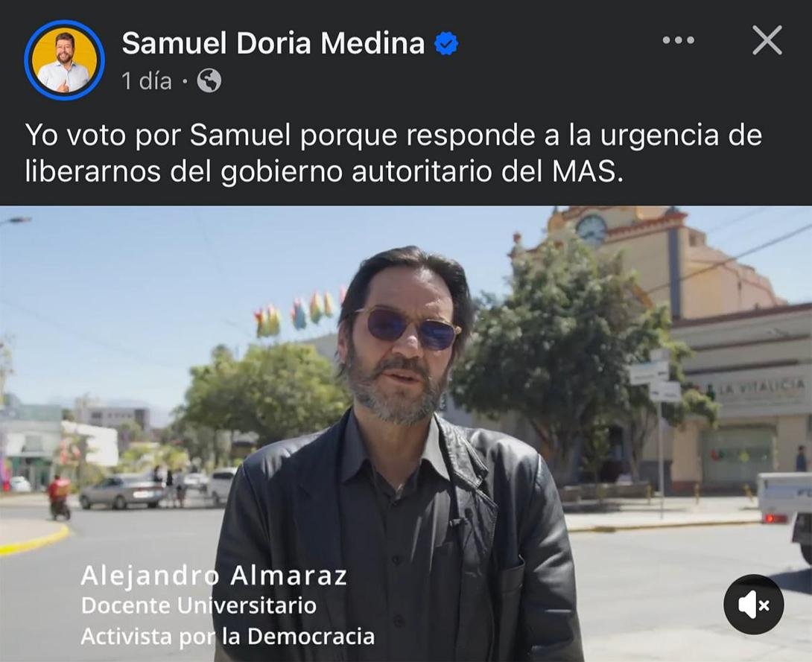This screenshot has height=662, width=812.
Task: Click the "Activista por la Democracia" overlay line
Action: 227,636
